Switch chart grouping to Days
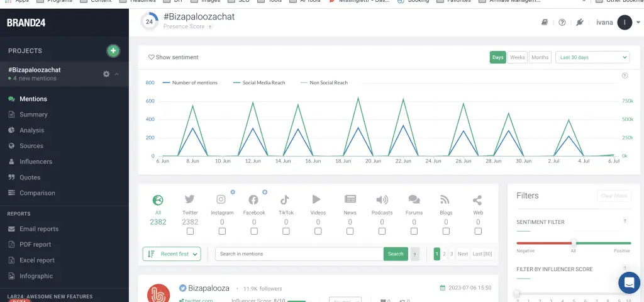644x302 pixels. tap(498, 57)
